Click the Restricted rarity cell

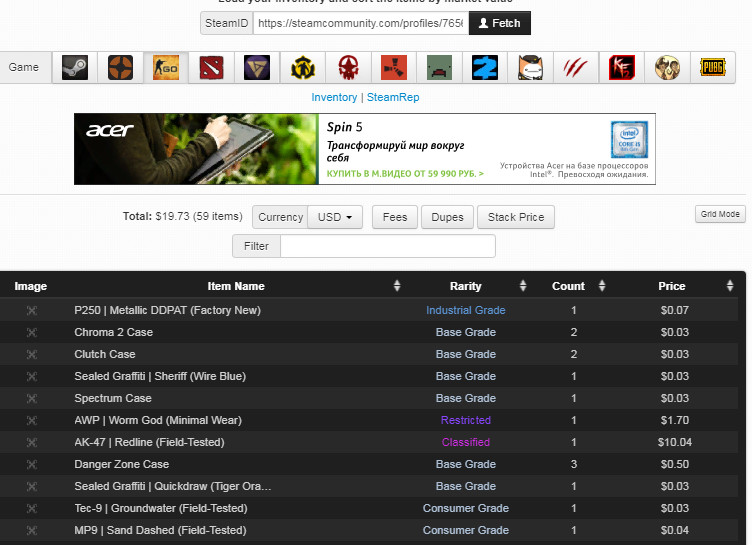[x=466, y=420]
